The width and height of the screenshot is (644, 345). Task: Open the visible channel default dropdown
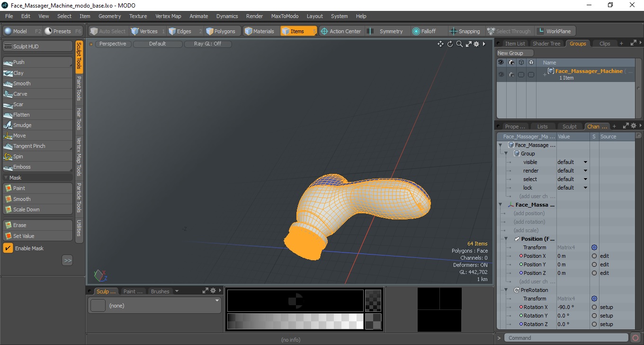(x=572, y=162)
